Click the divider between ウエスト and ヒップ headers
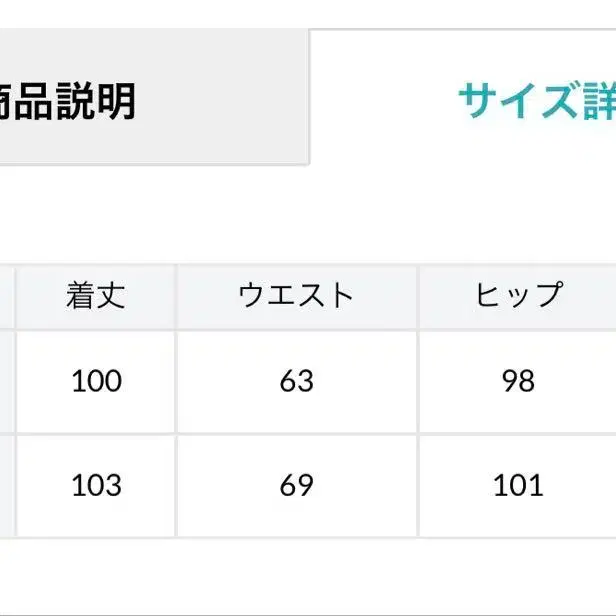616x616 pixels. click(x=418, y=297)
